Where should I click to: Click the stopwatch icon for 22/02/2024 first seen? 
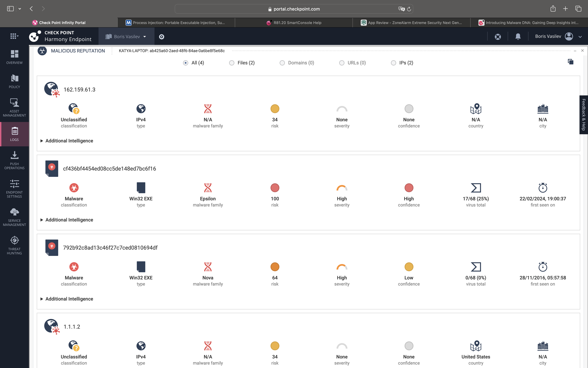(x=543, y=187)
